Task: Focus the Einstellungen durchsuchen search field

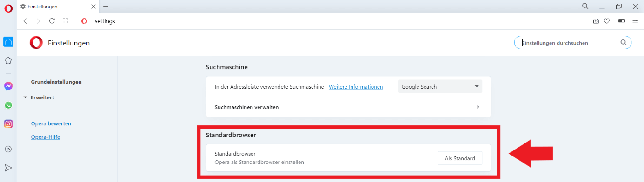Action: (573, 43)
